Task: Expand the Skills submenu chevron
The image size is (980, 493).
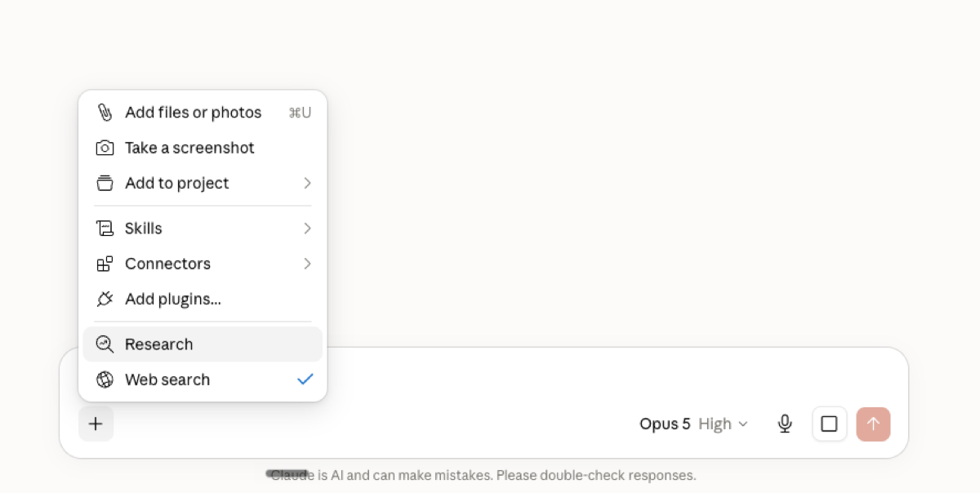Action: point(307,229)
